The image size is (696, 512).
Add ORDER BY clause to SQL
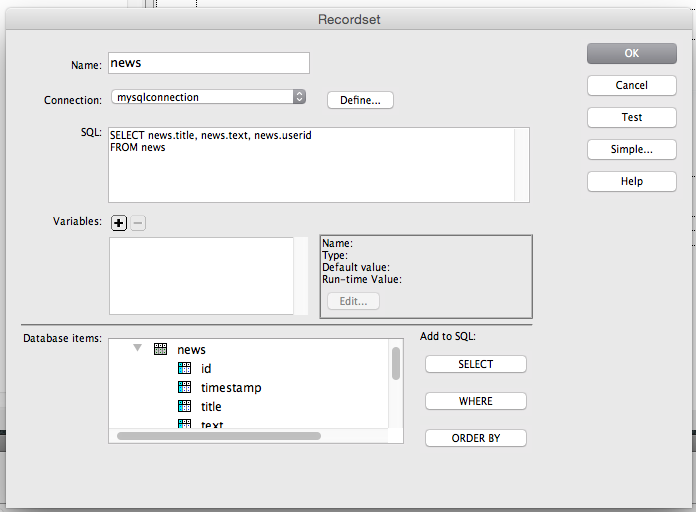pos(476,438)
